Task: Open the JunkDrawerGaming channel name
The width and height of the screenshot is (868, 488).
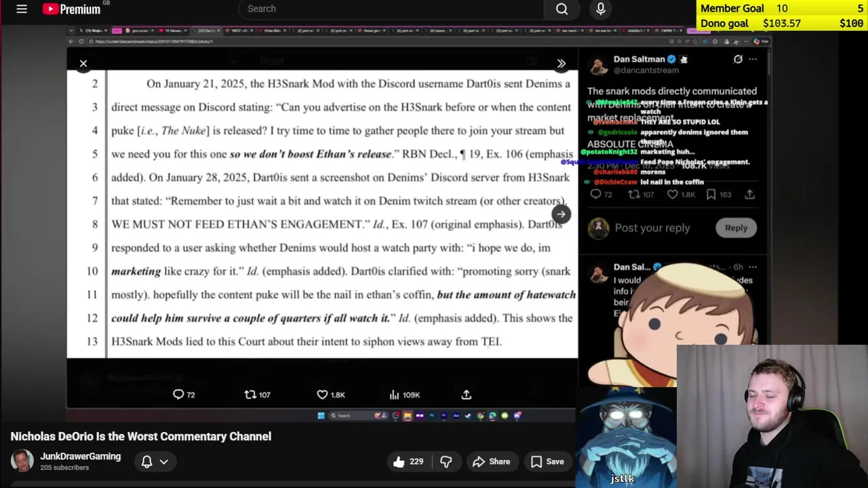Action: [x=80, y=457]
